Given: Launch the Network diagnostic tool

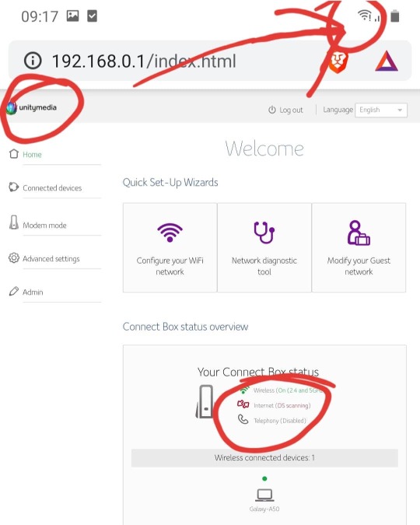Looking at the screenshot, I should pos(264,247).
